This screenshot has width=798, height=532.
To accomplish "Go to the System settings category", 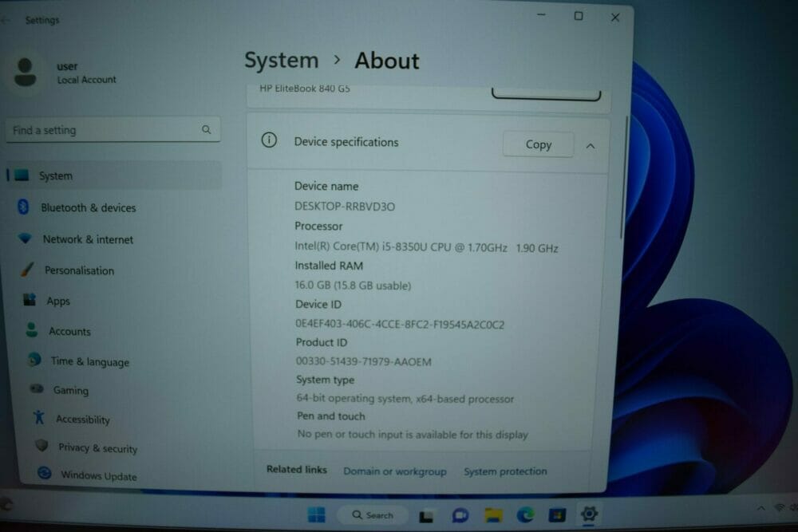I will pyautogui.click(x=113, y=175).
